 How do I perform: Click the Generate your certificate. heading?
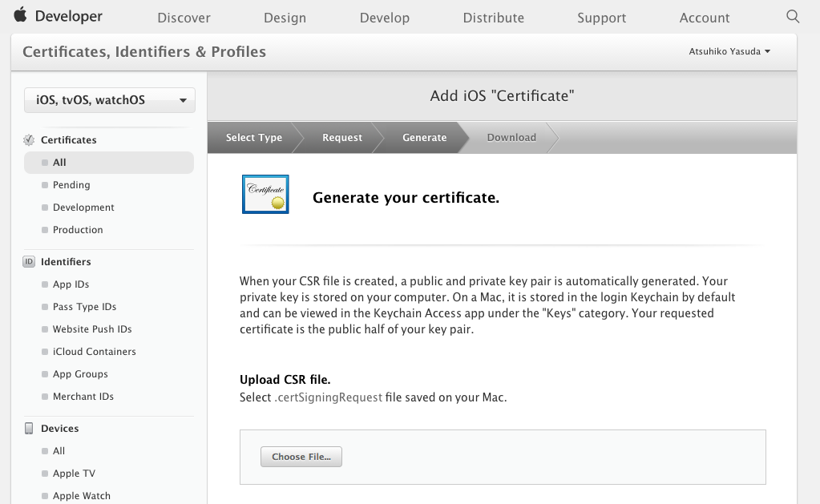(406, 198)
